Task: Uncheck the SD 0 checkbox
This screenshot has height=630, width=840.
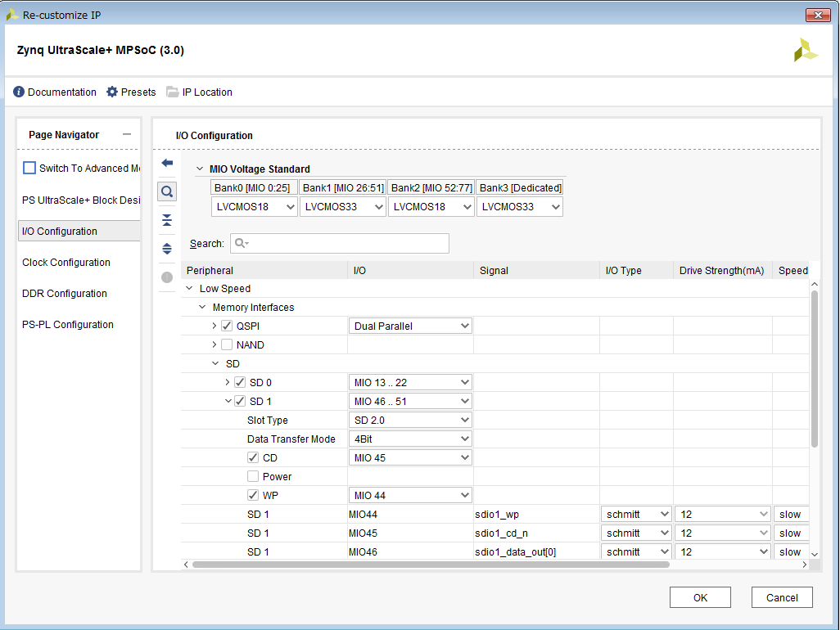Action: [x=240, y=382]
